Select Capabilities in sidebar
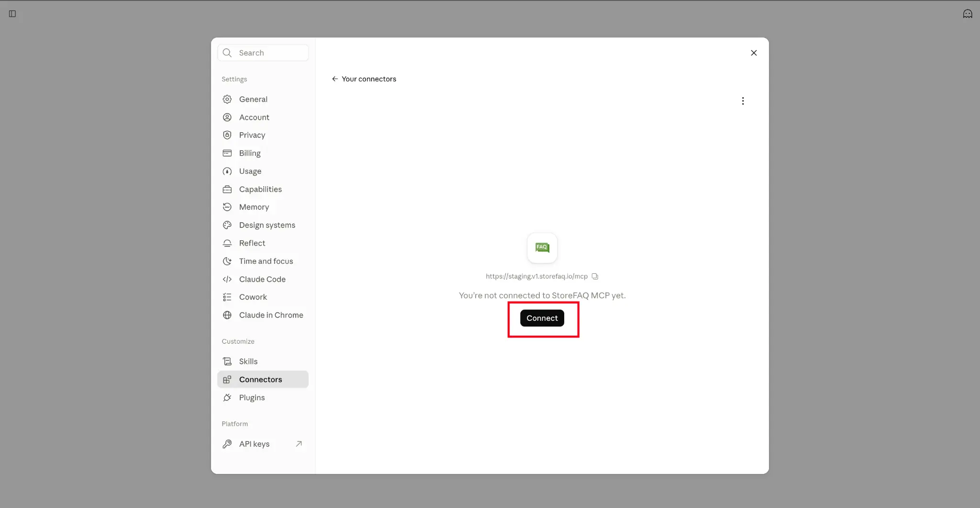 pyautogui.click(x=263, y=189)
